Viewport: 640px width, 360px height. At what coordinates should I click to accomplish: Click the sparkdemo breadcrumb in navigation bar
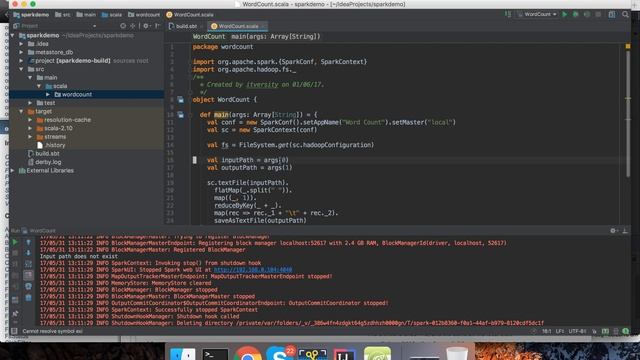31,15
